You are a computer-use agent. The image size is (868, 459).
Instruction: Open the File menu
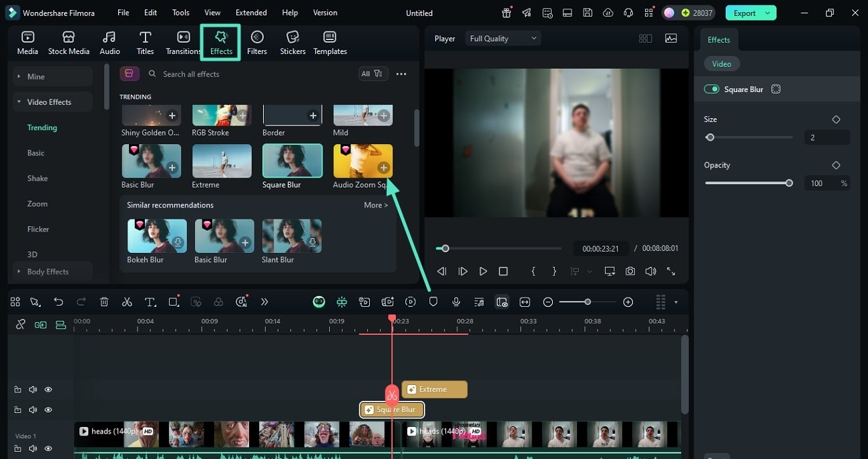[x=124, y=13]
